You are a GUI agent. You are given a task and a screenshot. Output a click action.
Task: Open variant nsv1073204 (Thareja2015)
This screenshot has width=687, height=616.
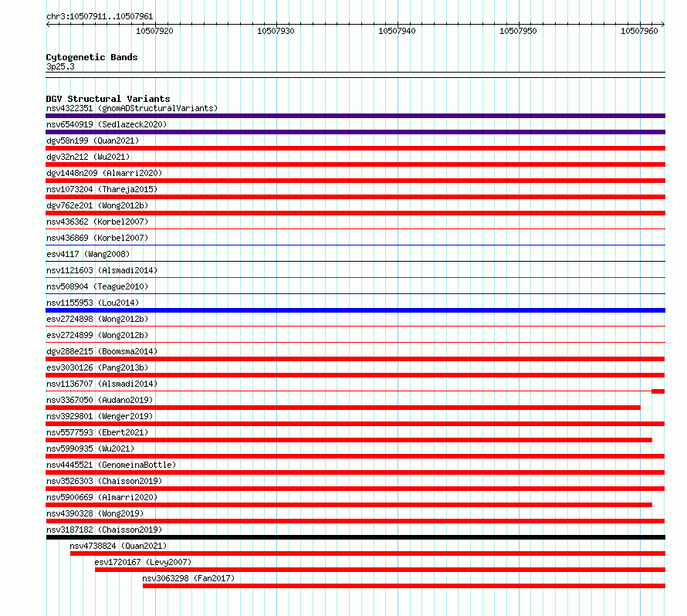(x=102, y=189)
